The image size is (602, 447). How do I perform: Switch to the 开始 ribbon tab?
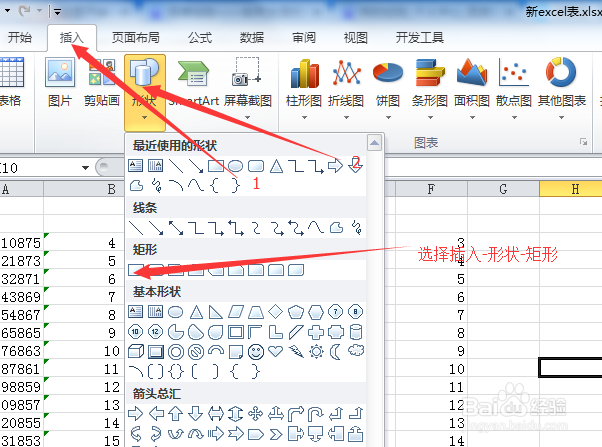[20, 37]
